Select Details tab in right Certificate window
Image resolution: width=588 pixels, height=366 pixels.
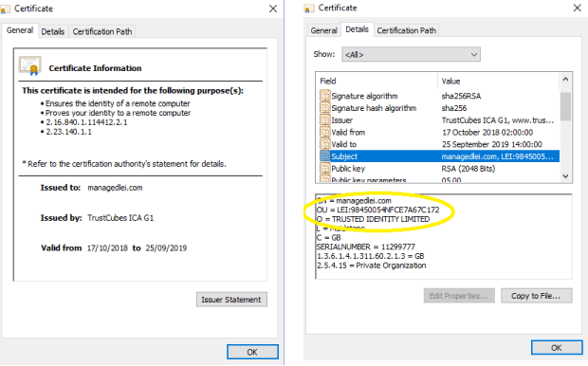click(x=357, y=29)
